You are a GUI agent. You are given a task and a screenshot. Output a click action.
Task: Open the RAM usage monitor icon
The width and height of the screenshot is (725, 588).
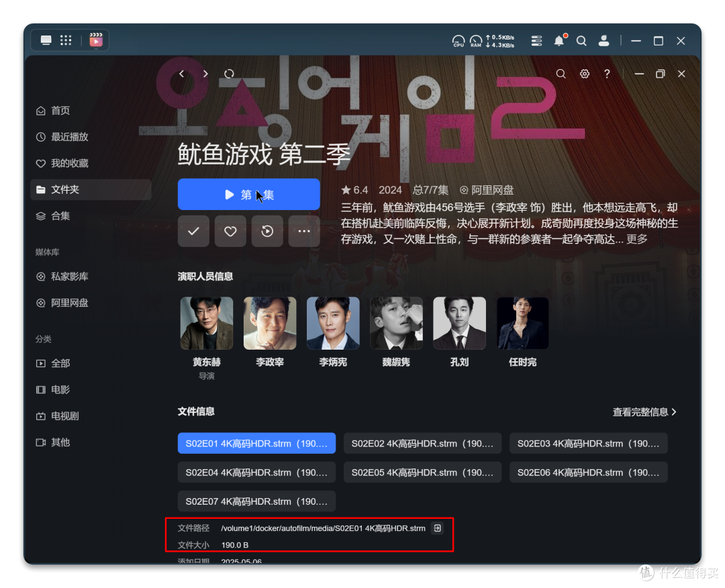(476, 41)
